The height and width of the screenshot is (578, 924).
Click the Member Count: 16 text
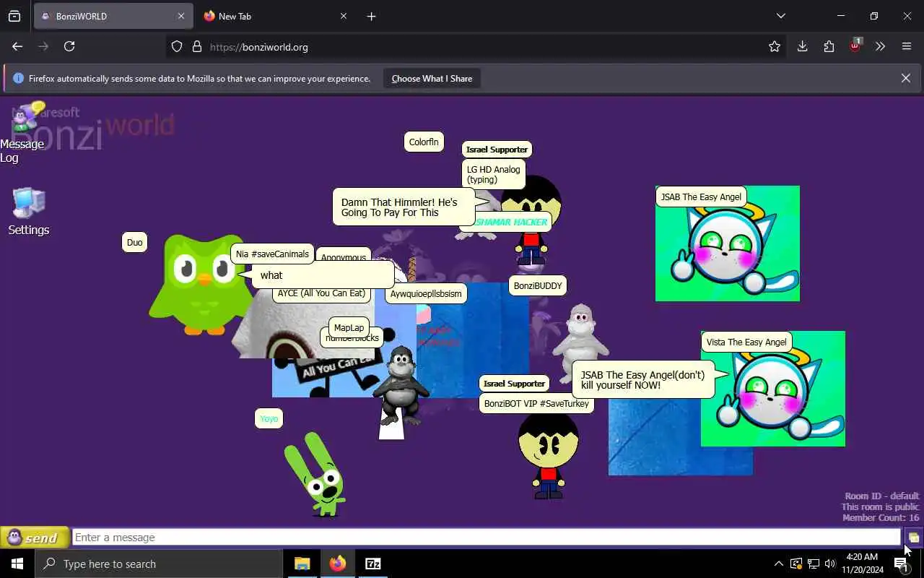pos(881,517)
